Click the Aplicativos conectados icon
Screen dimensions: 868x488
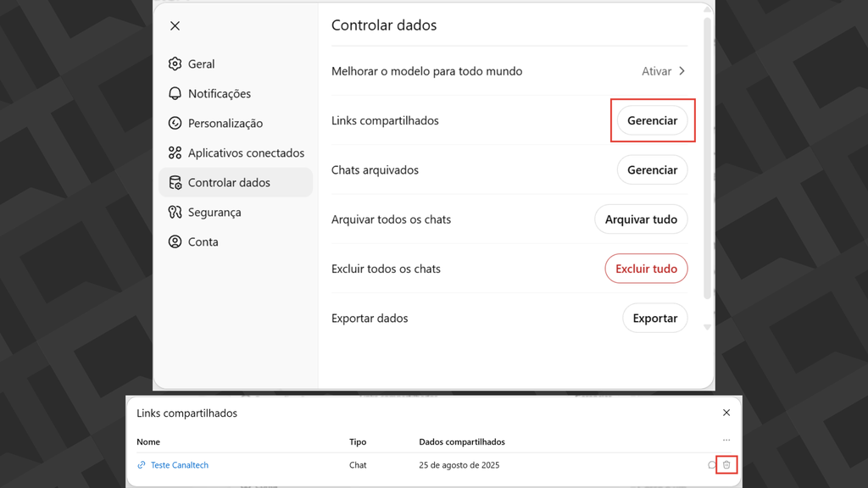(175, 152)
